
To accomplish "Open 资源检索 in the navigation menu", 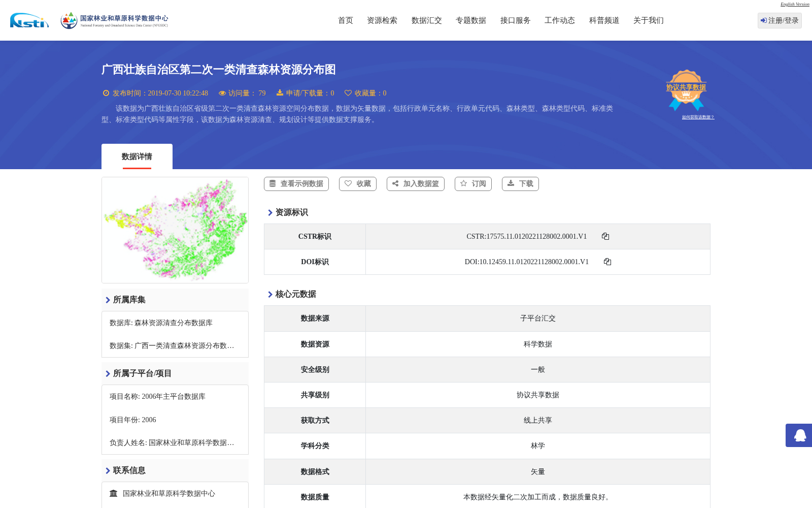I will (x=382, y=20).
